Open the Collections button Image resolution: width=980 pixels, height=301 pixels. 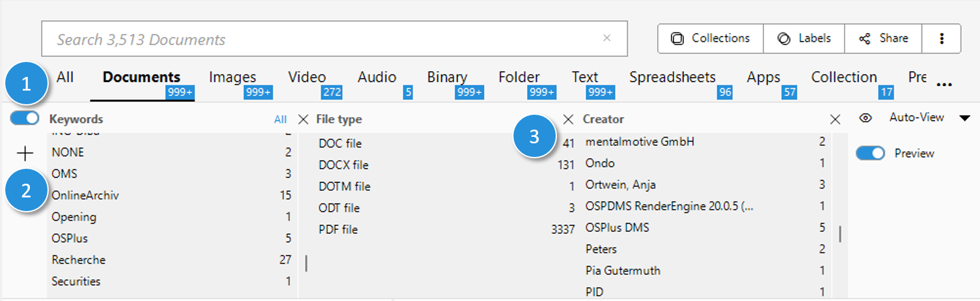coord(711,38)
